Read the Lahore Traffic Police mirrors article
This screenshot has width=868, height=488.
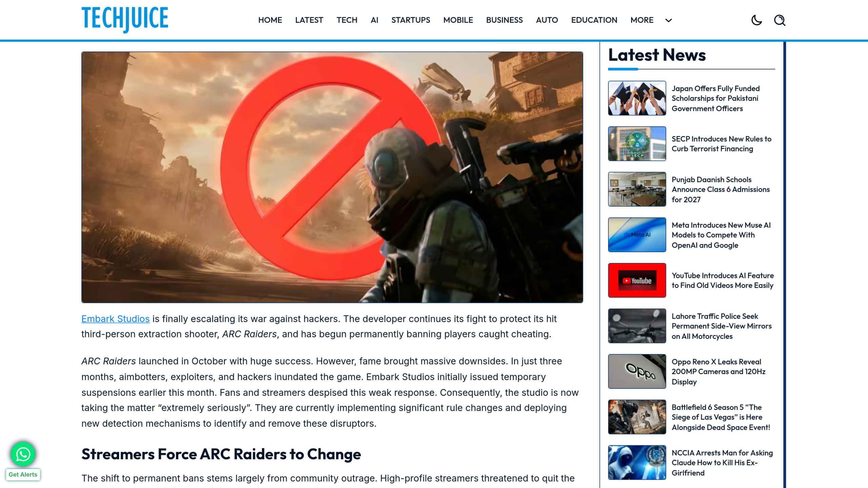click(722, 326)
